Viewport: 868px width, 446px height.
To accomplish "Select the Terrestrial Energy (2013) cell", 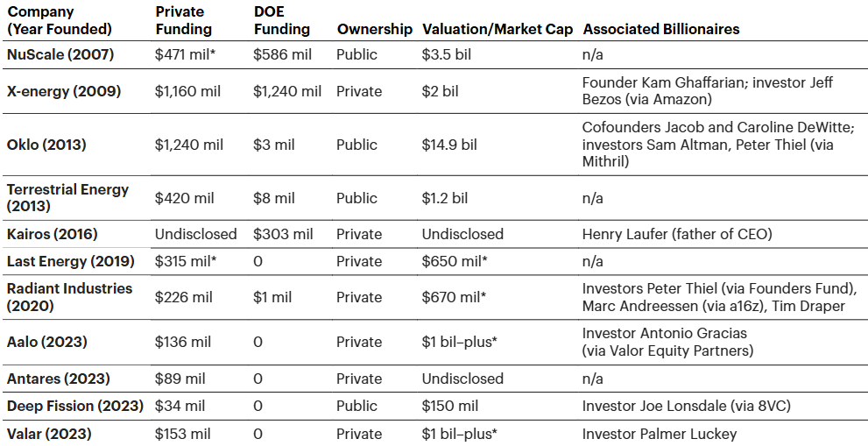I will coord(67,198).
